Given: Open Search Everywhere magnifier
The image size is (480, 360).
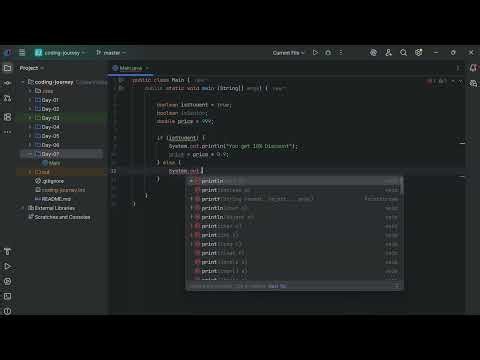Looking at the screenshot, I should (403, 52).
